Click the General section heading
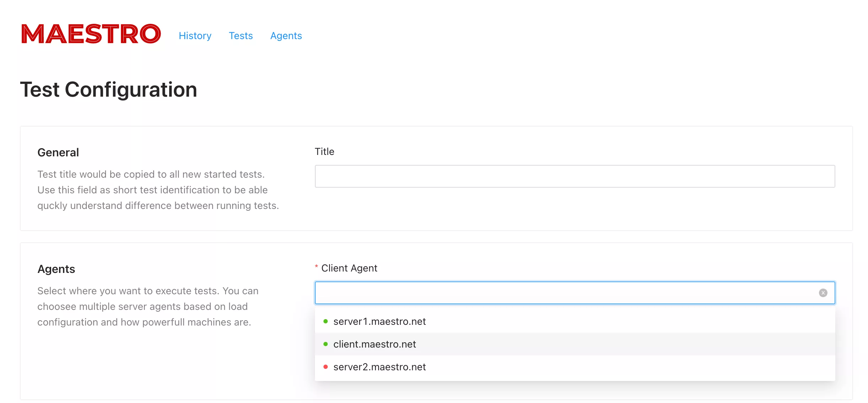This screenshot has height=403, width=868. (58, 152)
